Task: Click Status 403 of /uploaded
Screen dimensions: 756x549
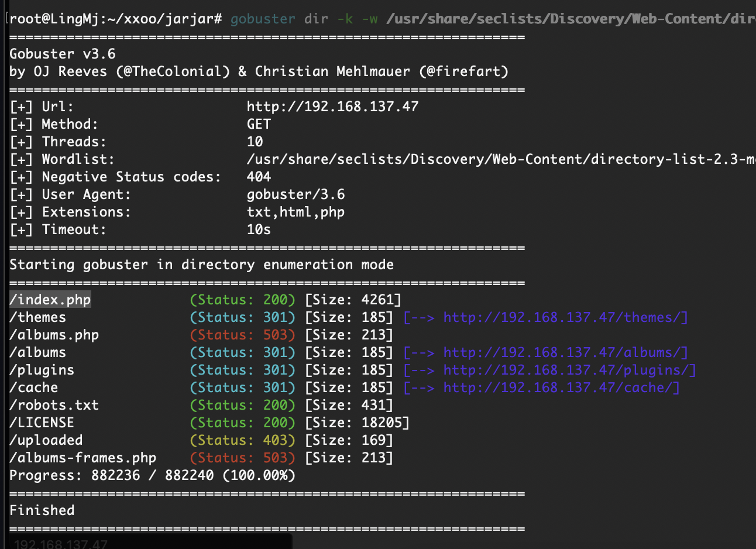Action: (243, 440)
